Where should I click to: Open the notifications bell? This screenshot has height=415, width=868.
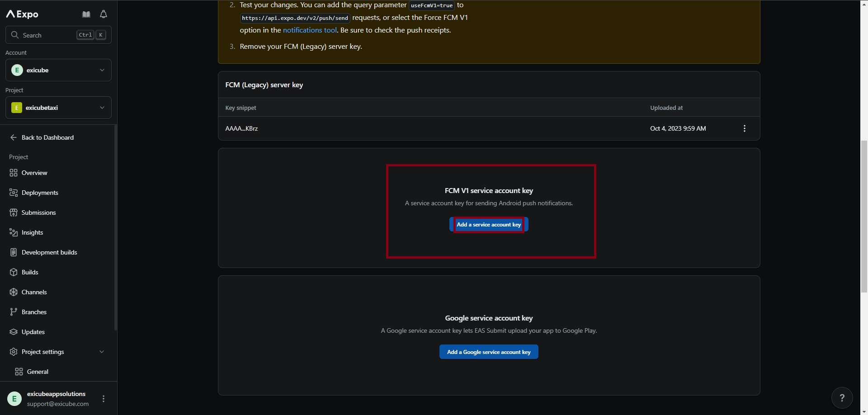pyautogui.click(x=104, y=14)
